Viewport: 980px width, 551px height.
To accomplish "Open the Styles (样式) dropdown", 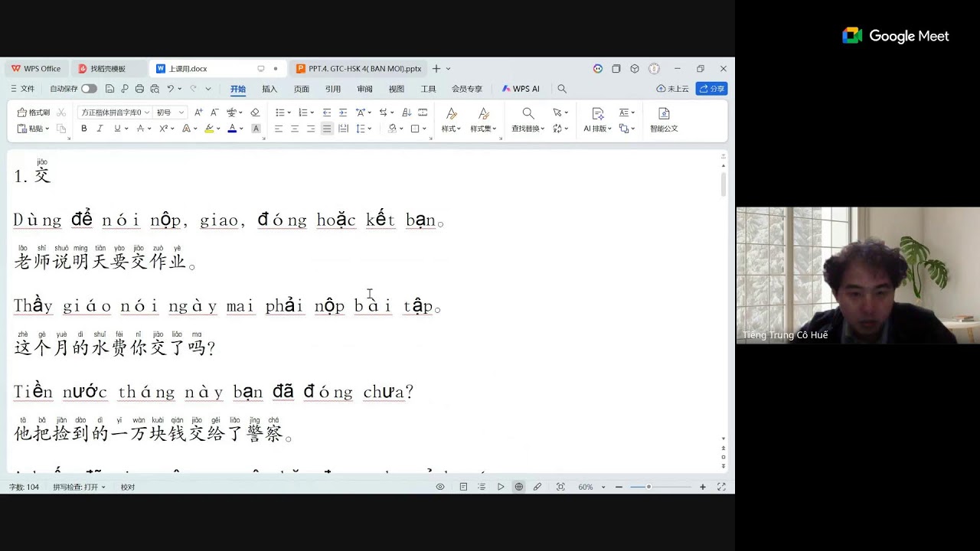I will click(x=451, y=129).
